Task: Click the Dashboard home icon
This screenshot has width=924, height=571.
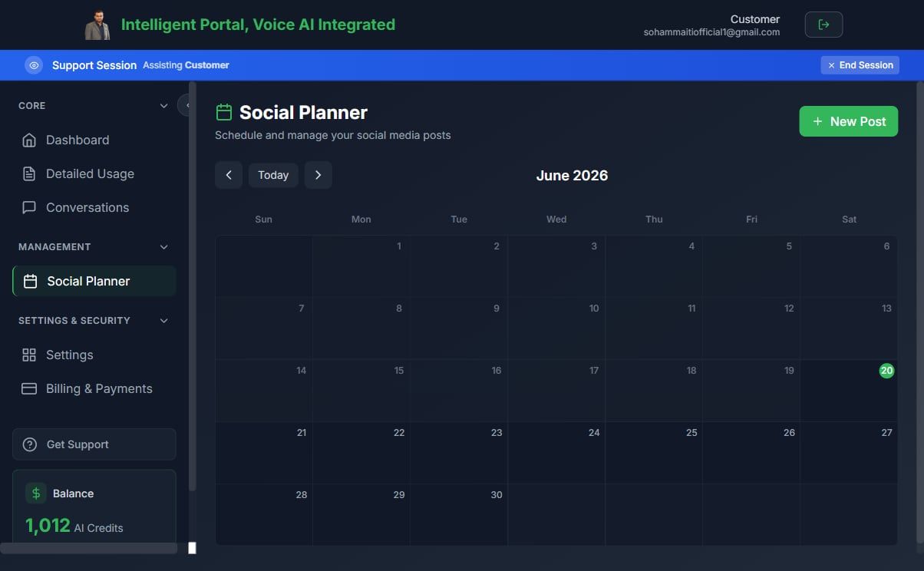Action: click(x=29, y=140)
